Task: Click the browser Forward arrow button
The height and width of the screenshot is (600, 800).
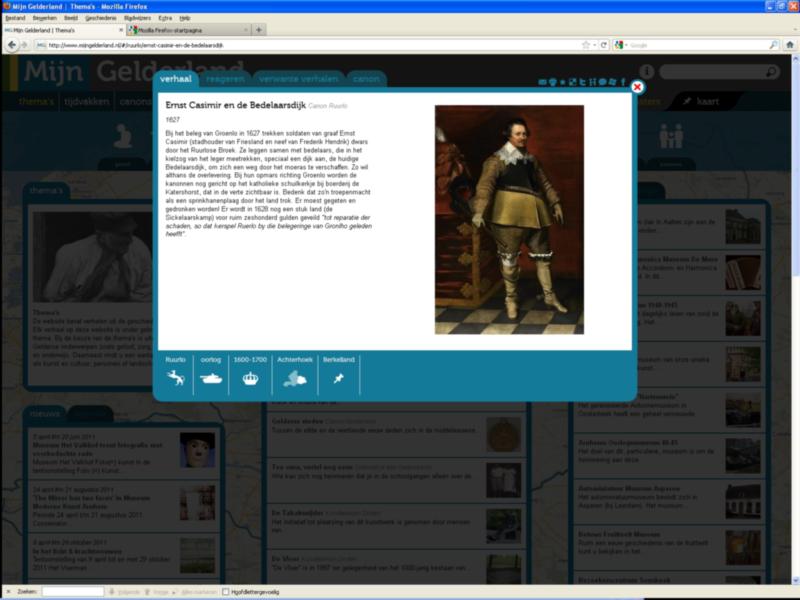Action: 24,45
